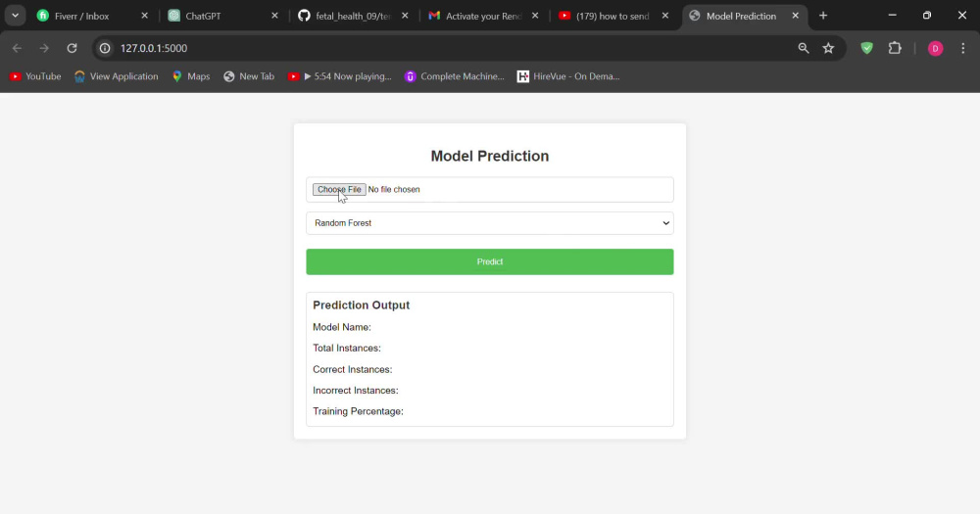Click the Prediction Output heading
Screen dimensions: 980x514
coord(362,305)
